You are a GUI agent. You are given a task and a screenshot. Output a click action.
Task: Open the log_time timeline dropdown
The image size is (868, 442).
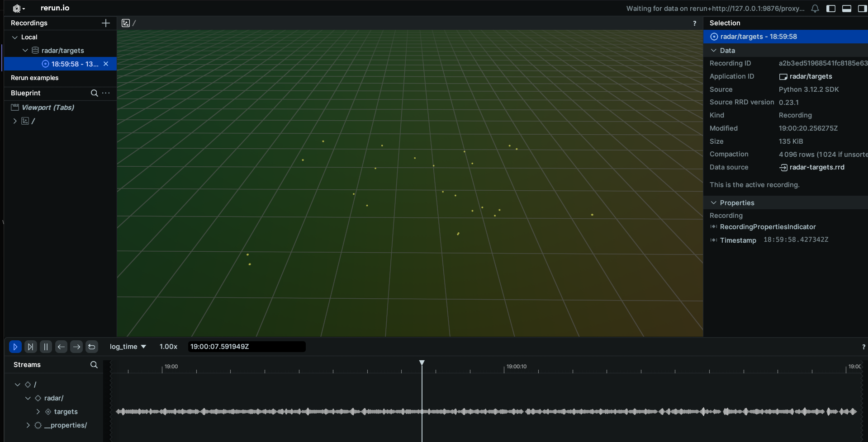pos(128,347)
